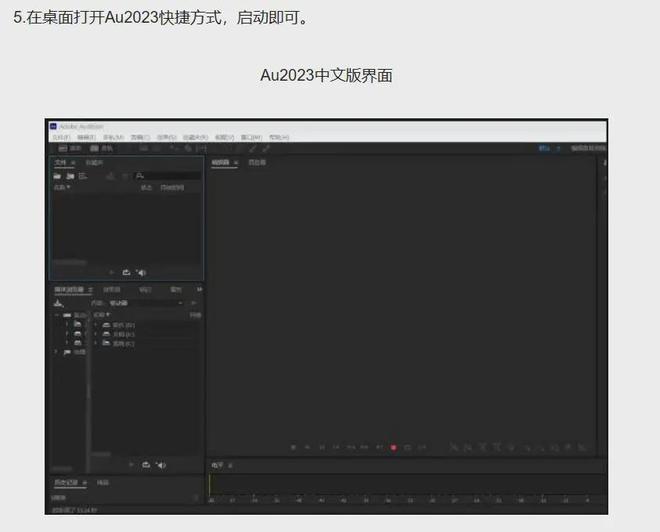The height and width of the screenshot is (532, 660).
Task: Select the 视频 tab next to 历史记录
Action: 103,482
